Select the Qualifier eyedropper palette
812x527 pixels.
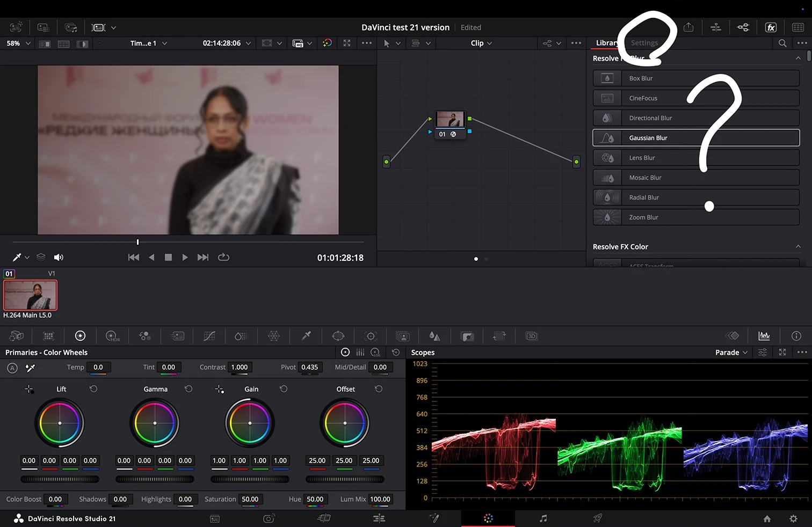coord(306,336)
